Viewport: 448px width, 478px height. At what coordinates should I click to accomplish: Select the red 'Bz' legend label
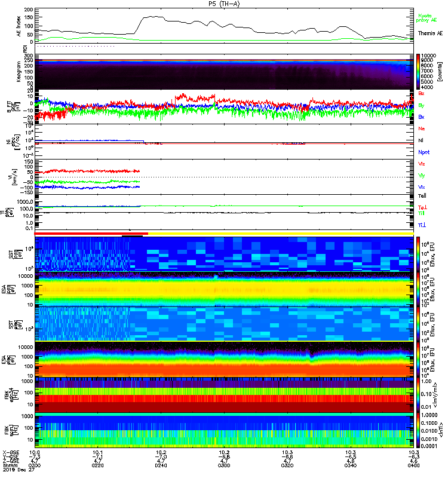pyautogui.click(x=421, y=93)
